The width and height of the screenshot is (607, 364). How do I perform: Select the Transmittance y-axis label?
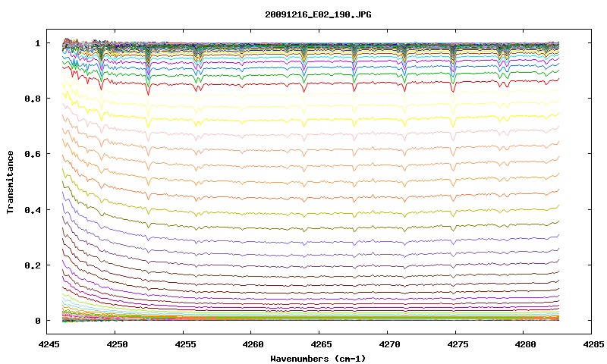(x=10, y=182)
